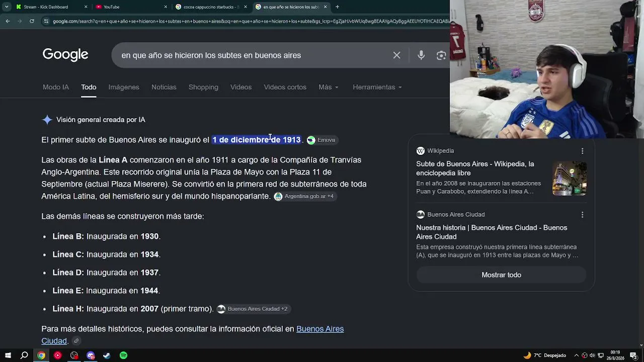Search by image with the lens icon

pyautogui.click(x=441, y=55)
